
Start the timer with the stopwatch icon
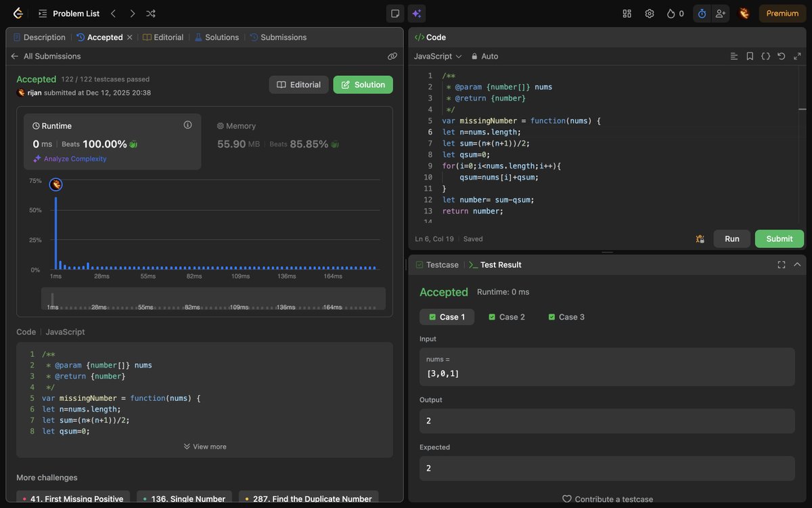[x=702, y=13]
